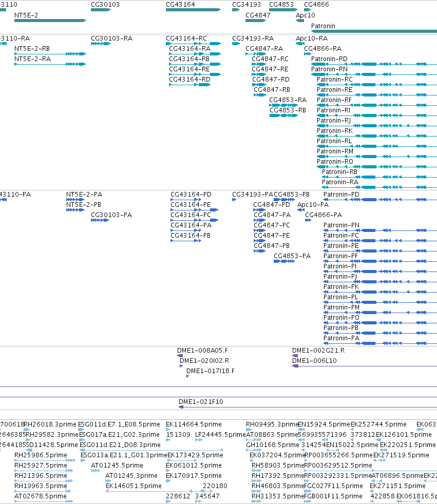Click transcript CG4847-RC
This screenshot has width=437, height=504.
(x=270, y=59)
